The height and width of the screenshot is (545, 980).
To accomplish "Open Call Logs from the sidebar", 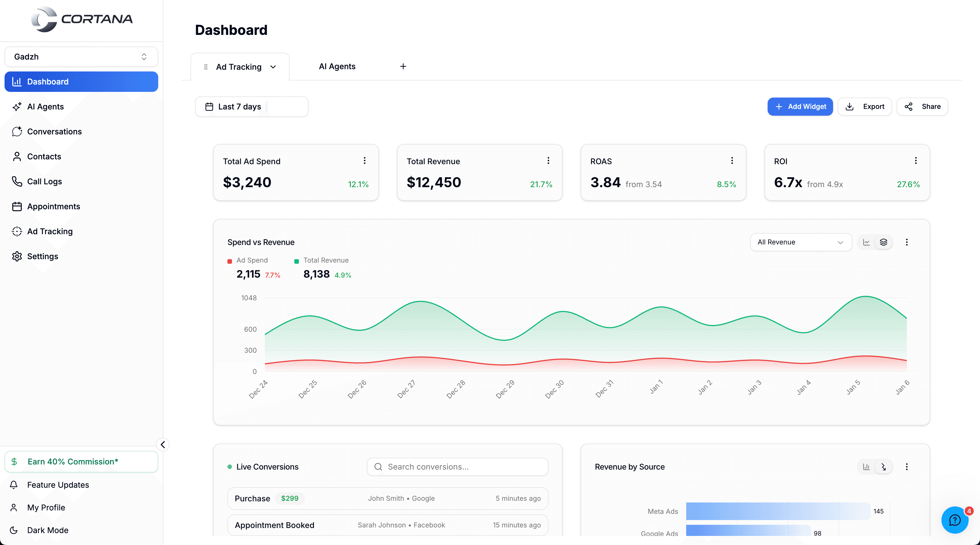I will [x=44, y=181].
